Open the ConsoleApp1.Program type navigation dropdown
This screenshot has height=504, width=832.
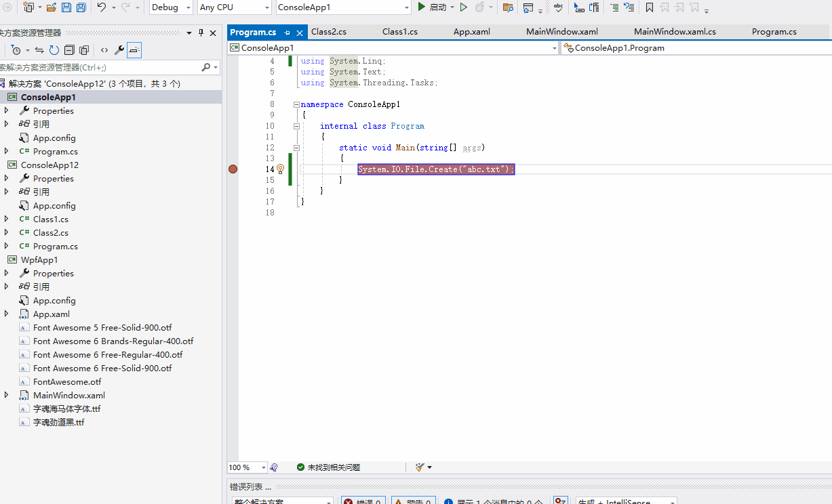point(696,48)
